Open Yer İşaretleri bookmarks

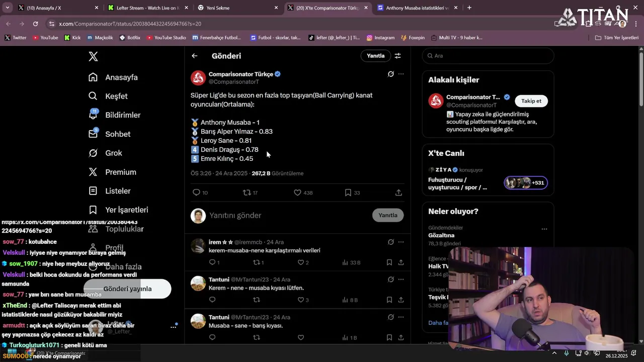pyautogui.click(x=118, y=210)
